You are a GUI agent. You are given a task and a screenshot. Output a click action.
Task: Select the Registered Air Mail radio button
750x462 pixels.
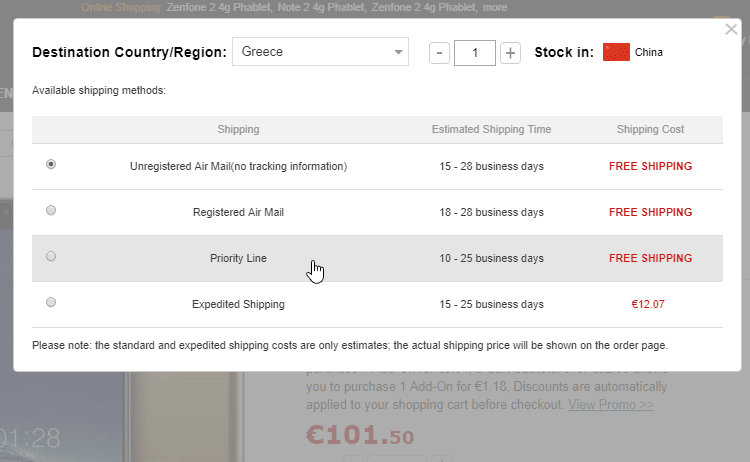51,211
